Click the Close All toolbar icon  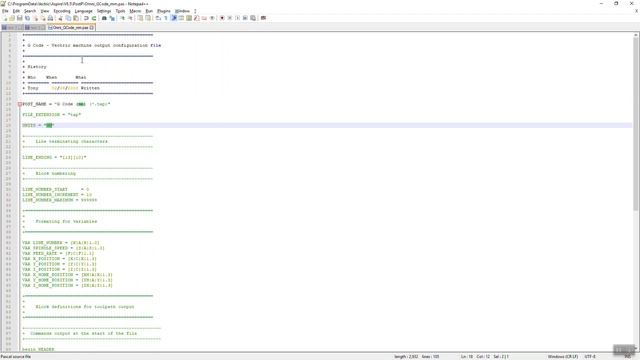[x=43, y=18]
